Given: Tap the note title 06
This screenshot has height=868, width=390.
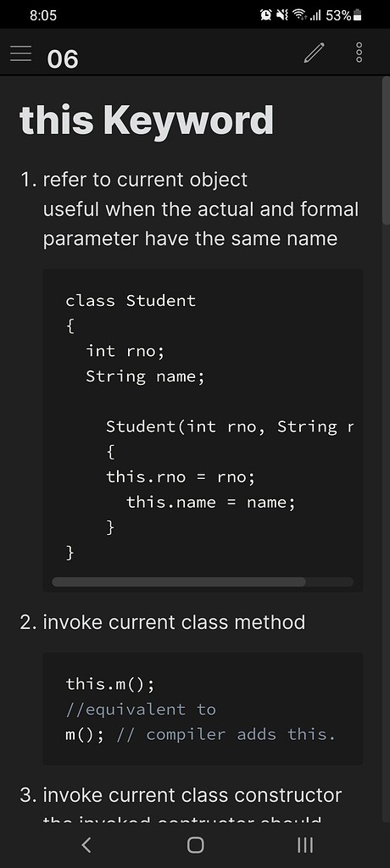Looking at the screenshot, I should point(63,59).
